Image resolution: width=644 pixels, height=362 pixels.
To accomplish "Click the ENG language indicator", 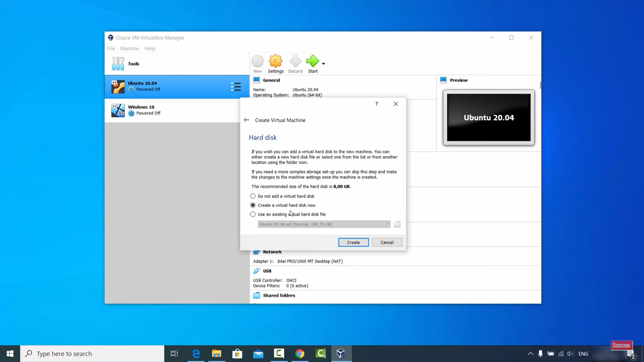I will click(583, 354).
